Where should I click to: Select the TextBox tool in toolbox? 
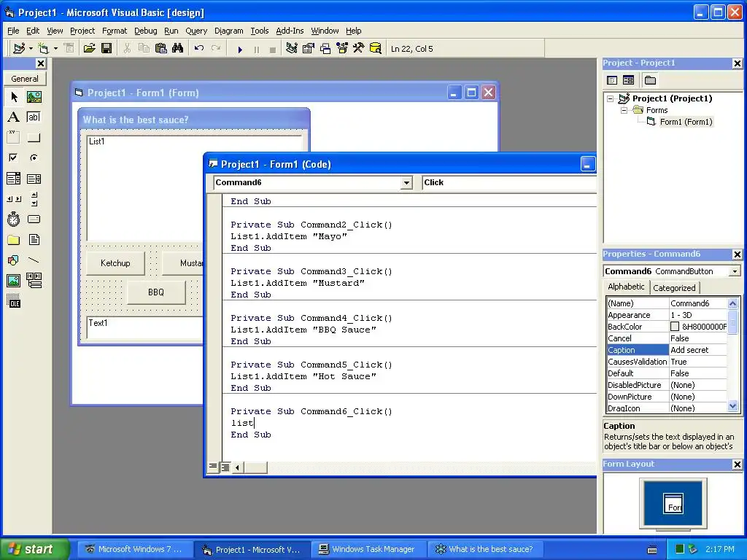[34, 117]
